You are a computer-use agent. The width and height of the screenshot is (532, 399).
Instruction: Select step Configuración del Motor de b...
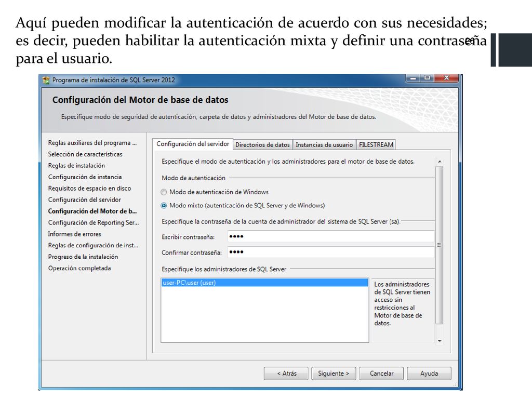tap(92, 211)
